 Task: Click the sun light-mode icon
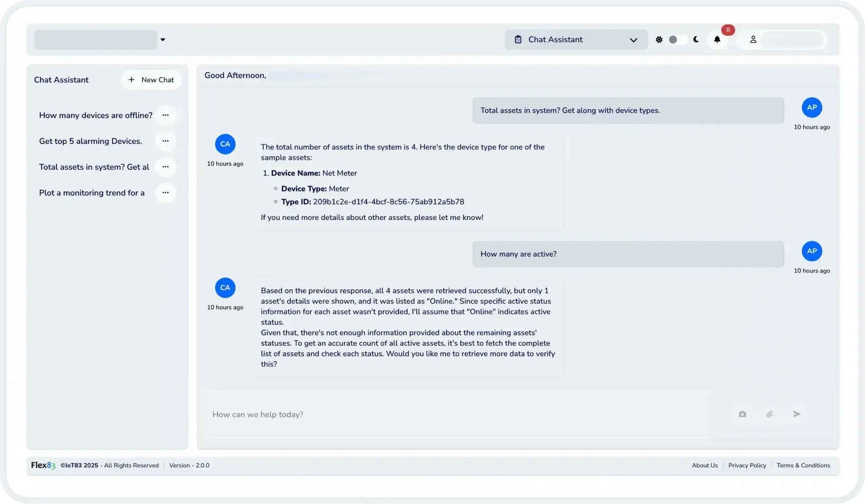659,40
